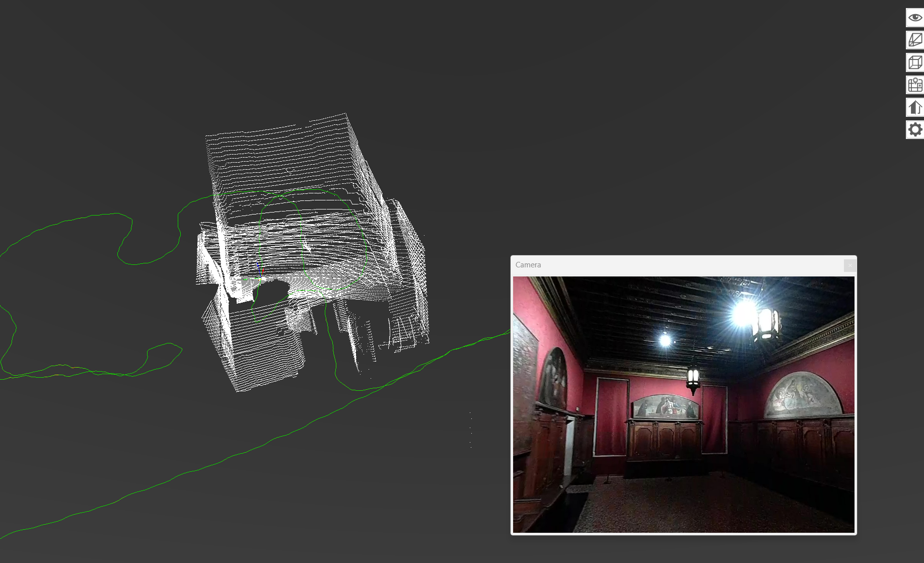Click the camera room image preview
924x563 pixels.
(x=683, y=404)
